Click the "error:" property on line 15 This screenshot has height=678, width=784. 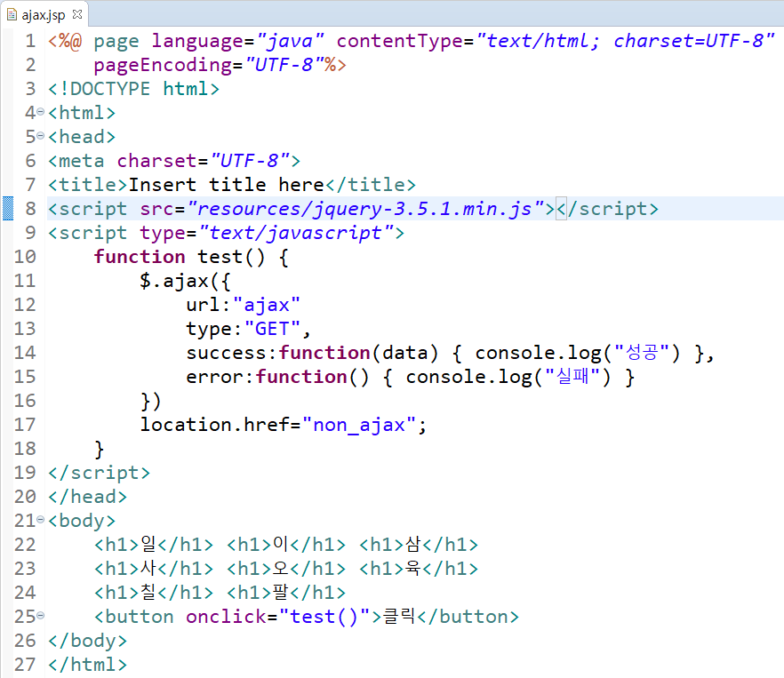tap(220, 377)
